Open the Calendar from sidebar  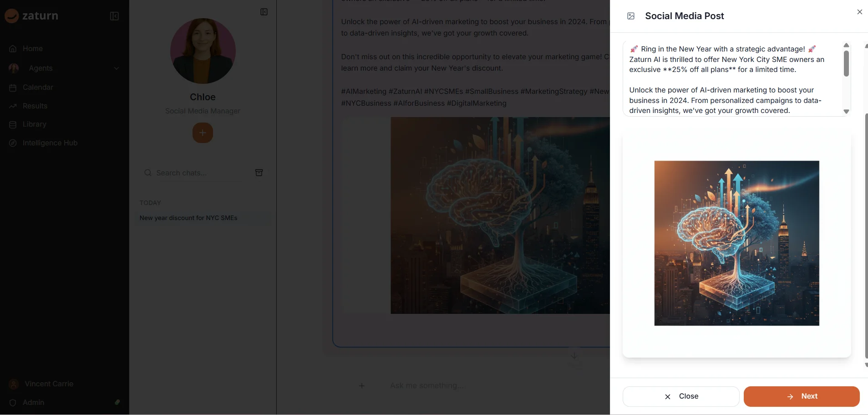38,87
